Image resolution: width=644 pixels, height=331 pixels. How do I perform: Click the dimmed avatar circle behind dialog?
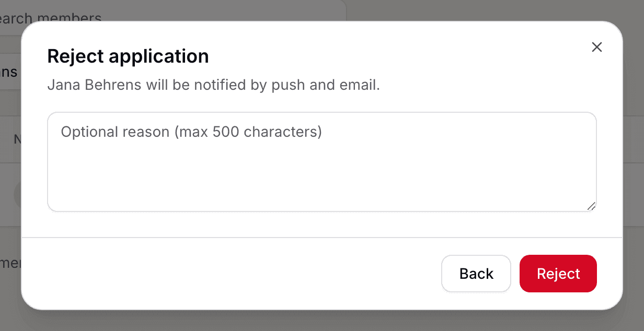17,194
